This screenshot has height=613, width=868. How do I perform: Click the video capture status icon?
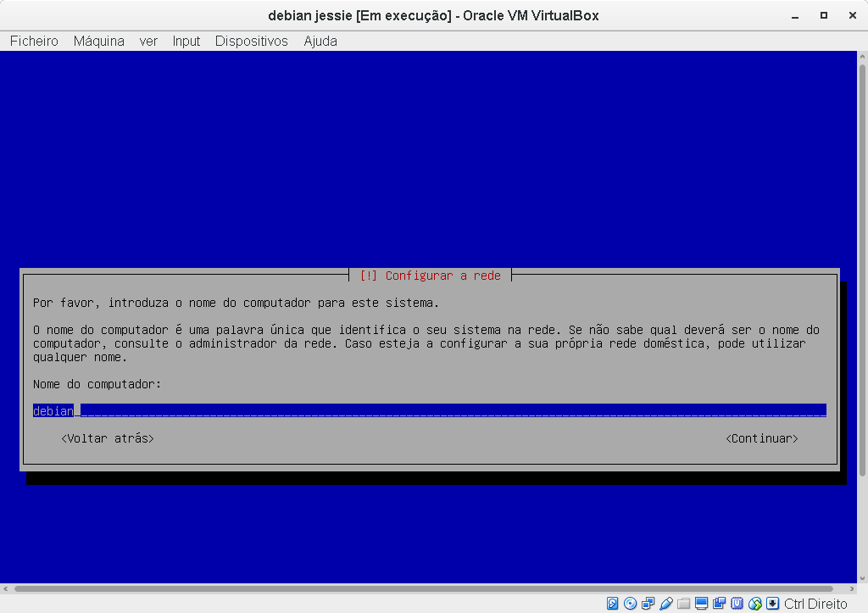(719, 604)
